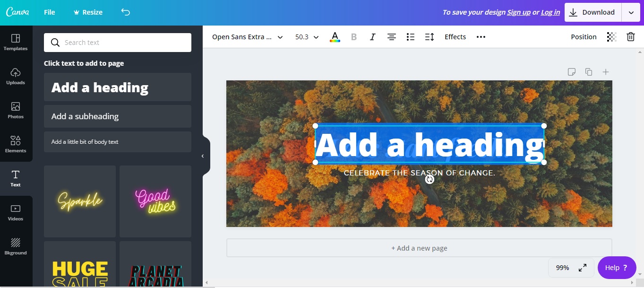Open the Bkground sidebar tab
This screenshot has height=288, width=644.
click(16, 246)
